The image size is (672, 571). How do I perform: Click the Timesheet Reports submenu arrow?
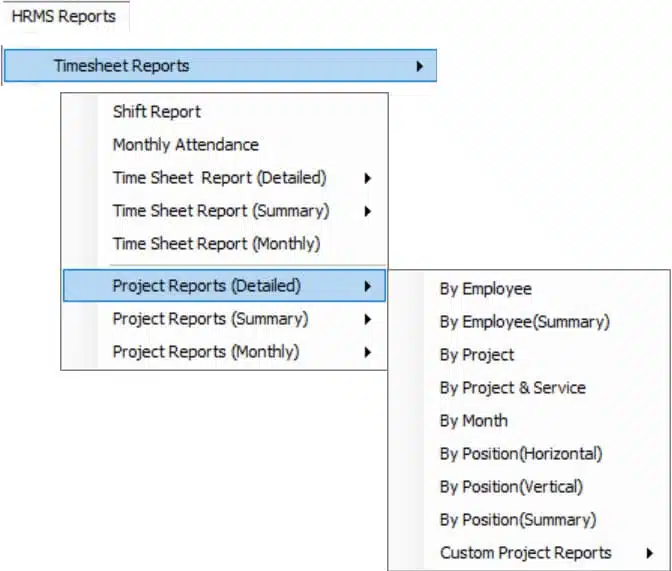pos(420,66)
